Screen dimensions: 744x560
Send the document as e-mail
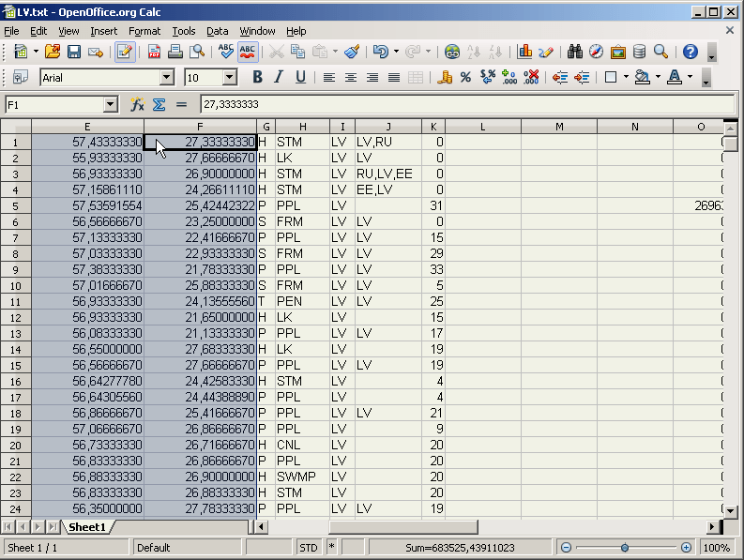tap(96, 52)
